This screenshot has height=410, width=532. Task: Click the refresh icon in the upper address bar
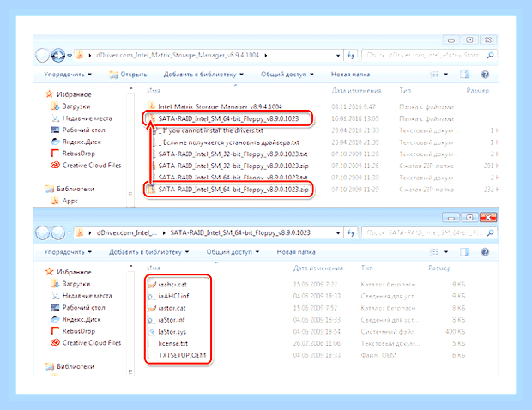[351, 55]
